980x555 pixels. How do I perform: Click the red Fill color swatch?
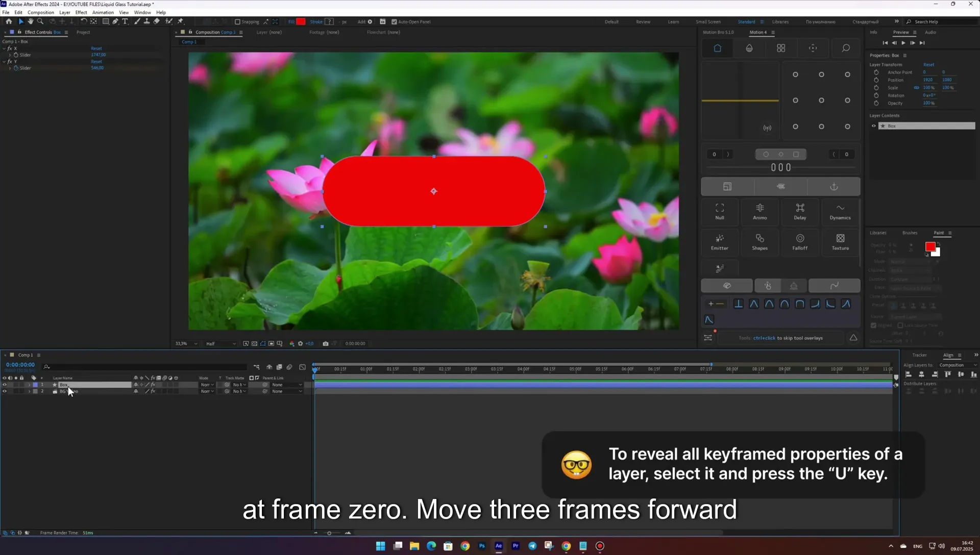(301, 21)
